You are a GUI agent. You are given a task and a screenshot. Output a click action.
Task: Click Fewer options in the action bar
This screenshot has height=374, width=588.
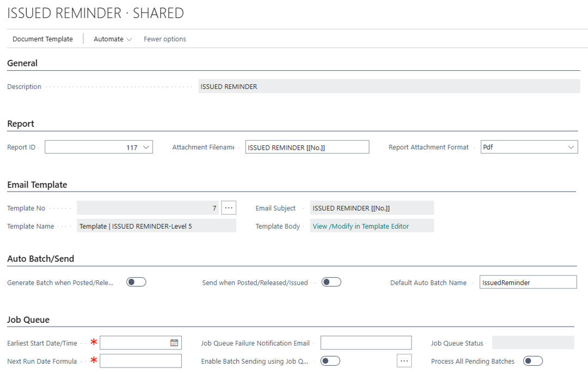(x=165, y=39)
